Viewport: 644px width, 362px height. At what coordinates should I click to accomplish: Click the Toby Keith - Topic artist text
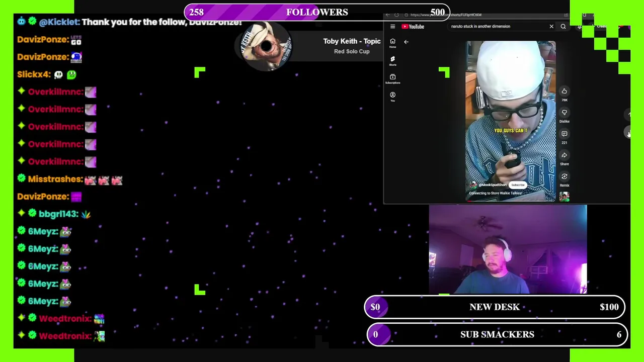(x=352, y=41)
